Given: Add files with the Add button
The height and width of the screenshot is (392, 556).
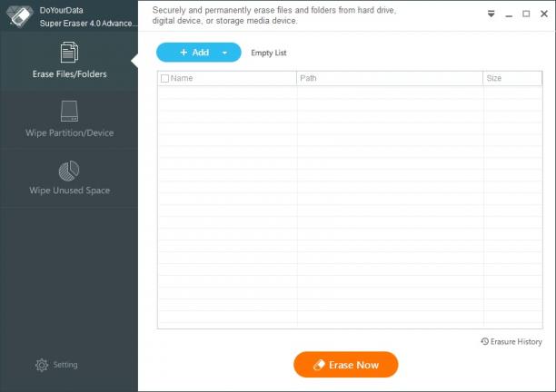Looking at the screenshot, I should tap(199, 53).
